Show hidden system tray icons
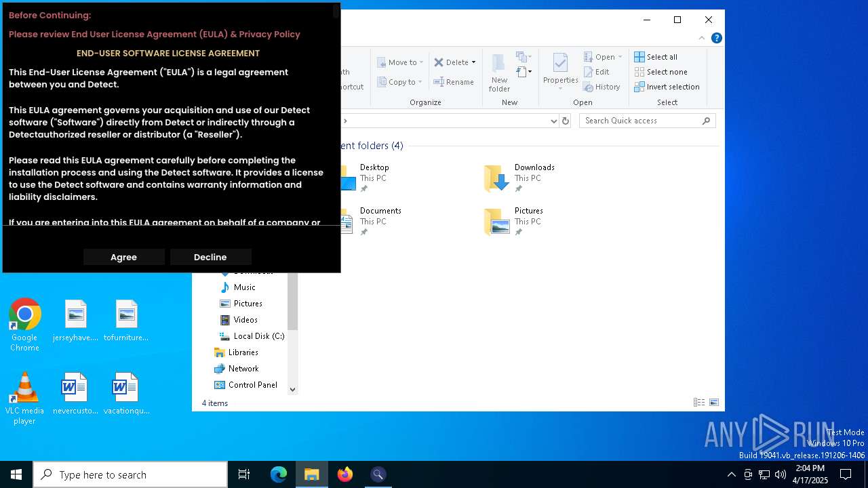The image size is (868, 488). [x=731, y=474]
